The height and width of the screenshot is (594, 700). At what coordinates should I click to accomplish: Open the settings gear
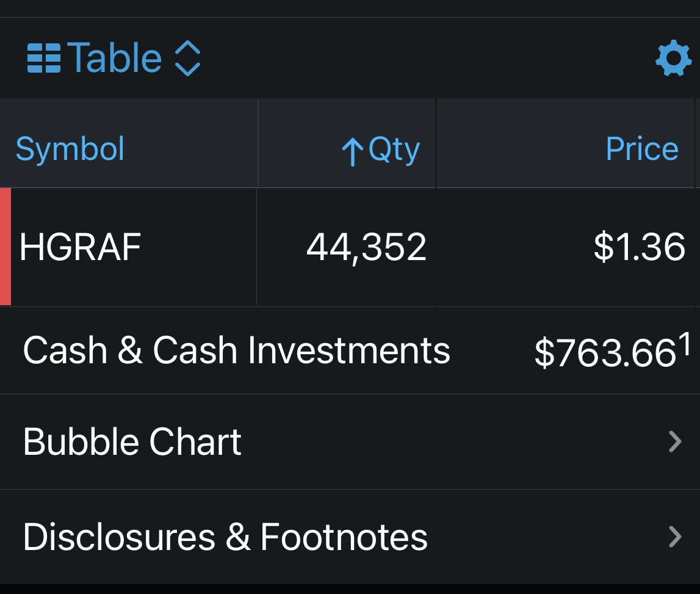(x=673, y=59)
